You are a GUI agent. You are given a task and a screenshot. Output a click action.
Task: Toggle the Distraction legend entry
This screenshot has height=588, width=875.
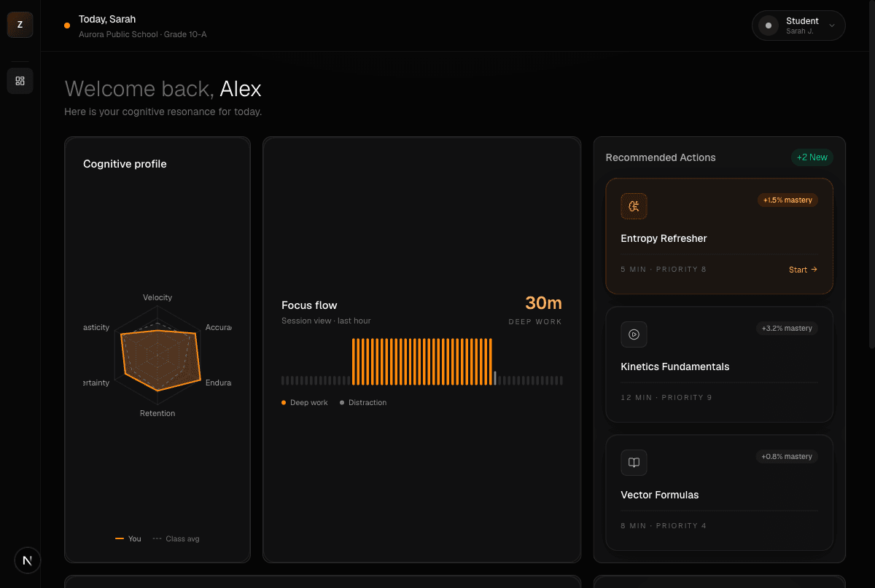pyautogui.click(x=363, y=402)
